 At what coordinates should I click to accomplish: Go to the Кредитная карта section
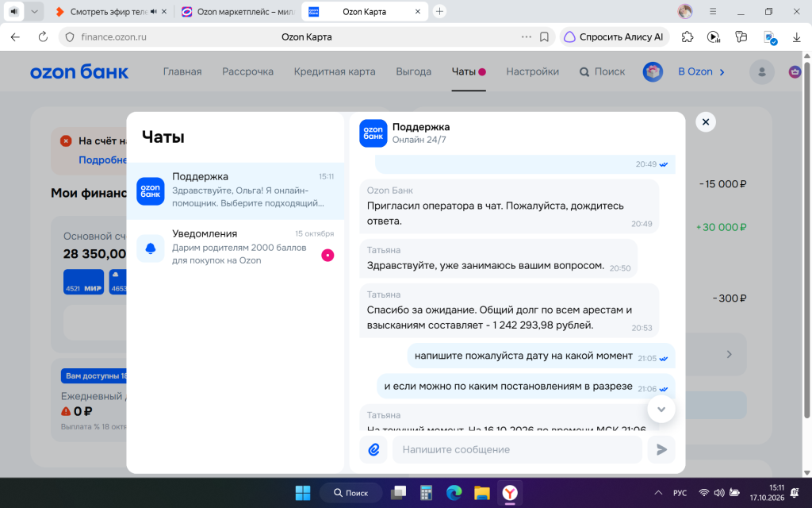point(335,71)
